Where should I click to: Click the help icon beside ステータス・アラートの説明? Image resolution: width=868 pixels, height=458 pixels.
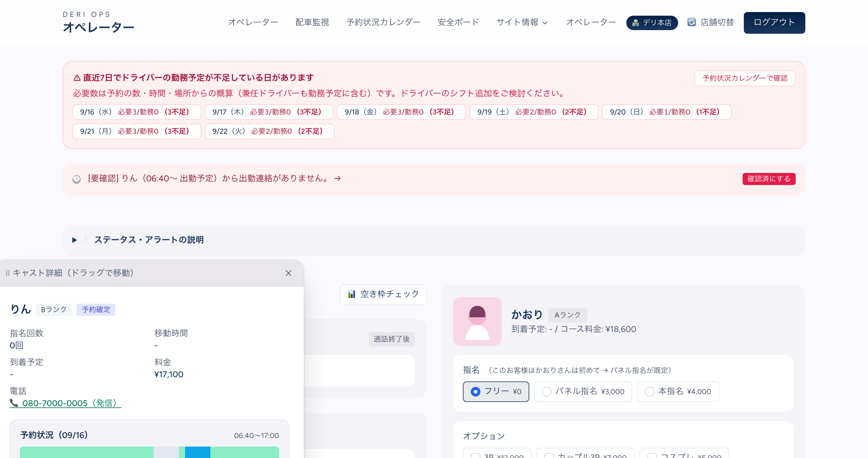tap(85, 239)
